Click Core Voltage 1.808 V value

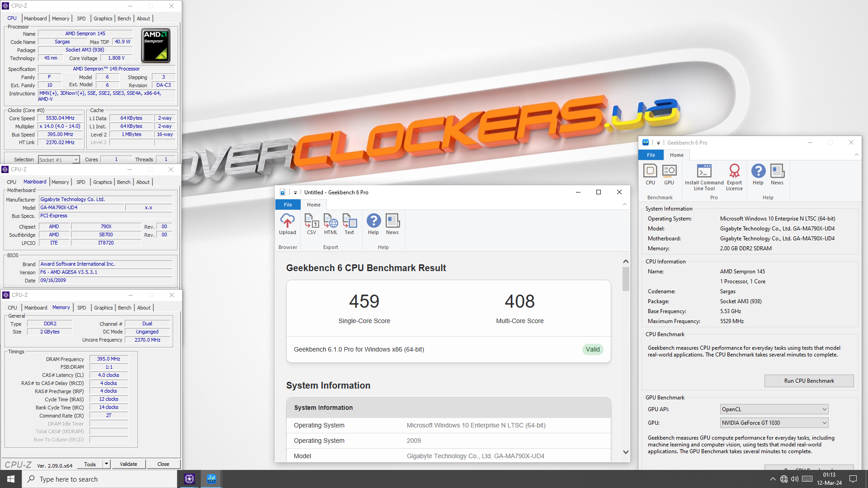[x=117, y=58]
